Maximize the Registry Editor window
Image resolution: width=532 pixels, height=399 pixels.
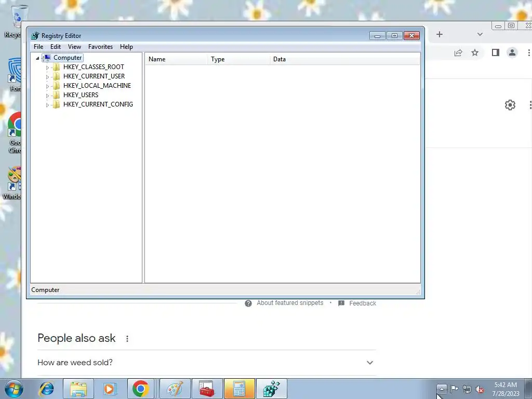(x=394, y=36)
